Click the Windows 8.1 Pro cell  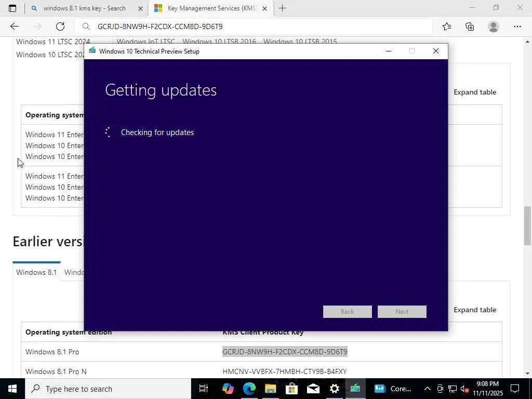pos(52,352)
